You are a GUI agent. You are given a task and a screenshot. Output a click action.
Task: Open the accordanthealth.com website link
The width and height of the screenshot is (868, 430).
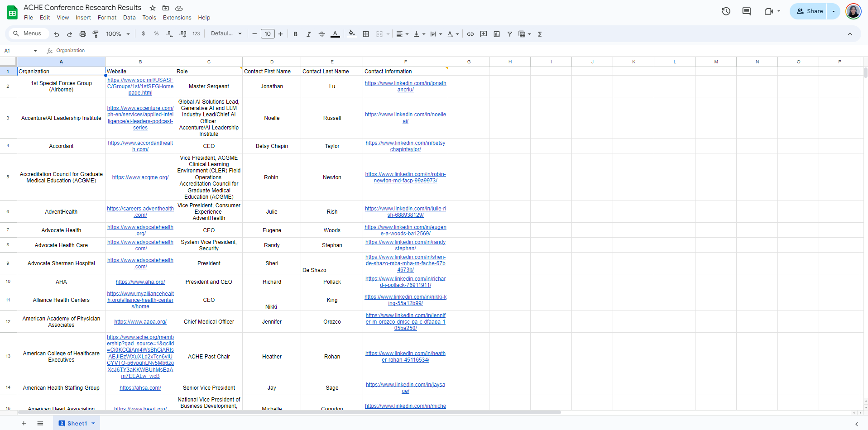(x=140, y=146)
